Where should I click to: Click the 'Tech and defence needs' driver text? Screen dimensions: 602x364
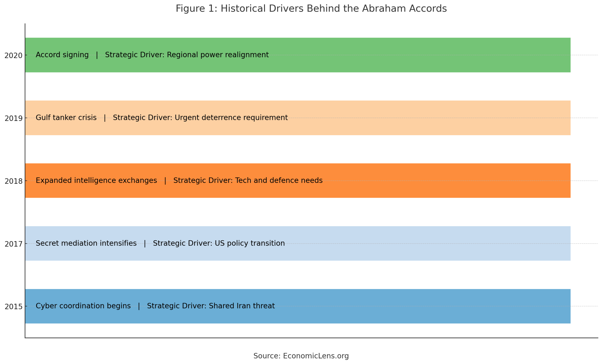click(x=278, y=180)
